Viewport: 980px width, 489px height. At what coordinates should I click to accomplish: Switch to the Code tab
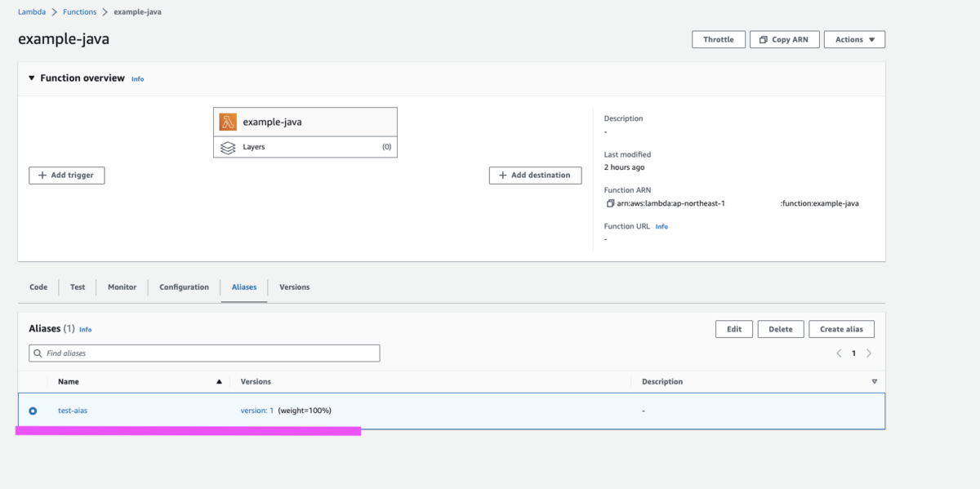click(x=38, y=287)
